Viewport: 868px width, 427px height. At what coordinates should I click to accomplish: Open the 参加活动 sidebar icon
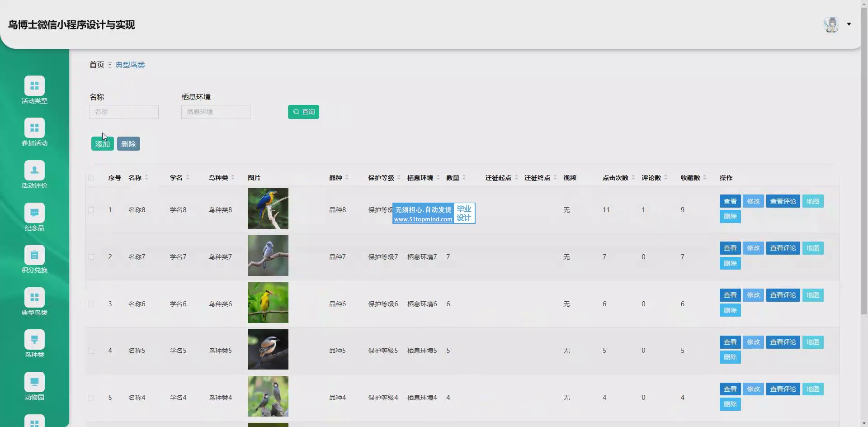coord(34,128)
